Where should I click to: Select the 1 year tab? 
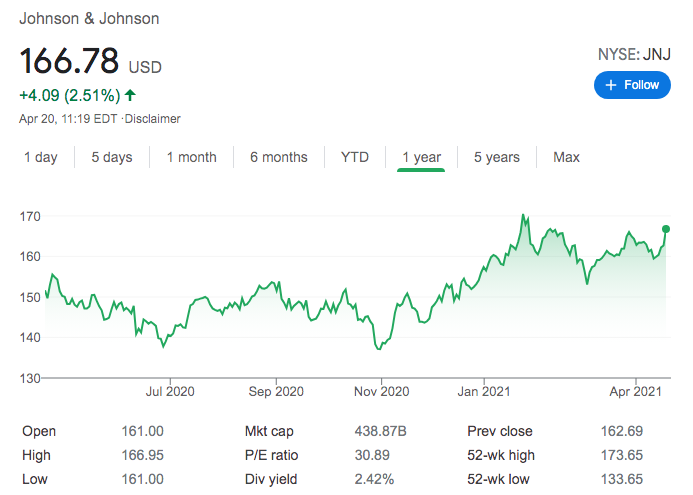click(421, 157)
